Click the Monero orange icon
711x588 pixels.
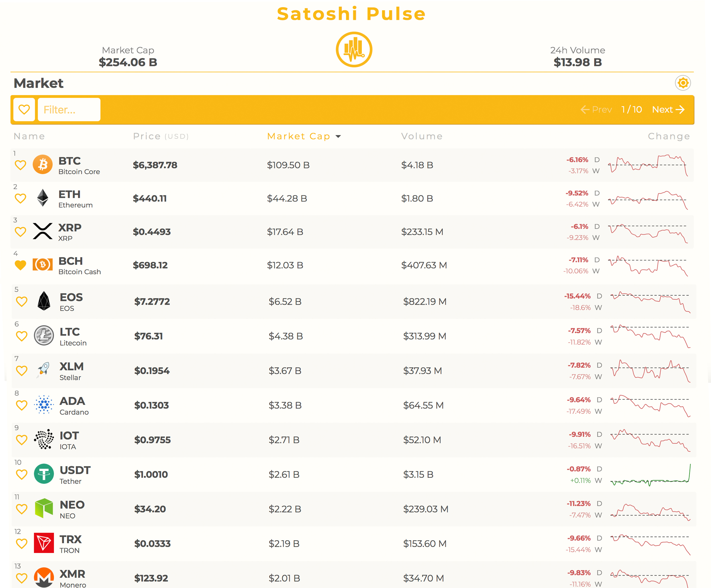pyautogui.click(x=44, y=577)
